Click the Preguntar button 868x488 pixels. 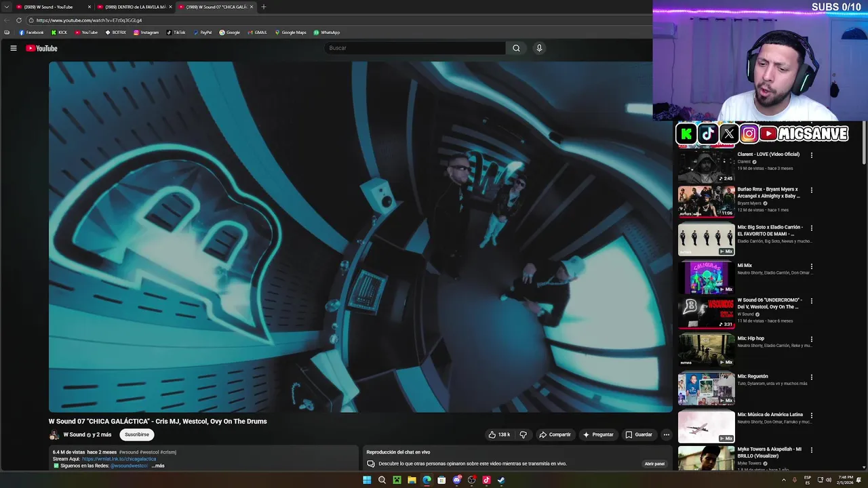(598, 434)
